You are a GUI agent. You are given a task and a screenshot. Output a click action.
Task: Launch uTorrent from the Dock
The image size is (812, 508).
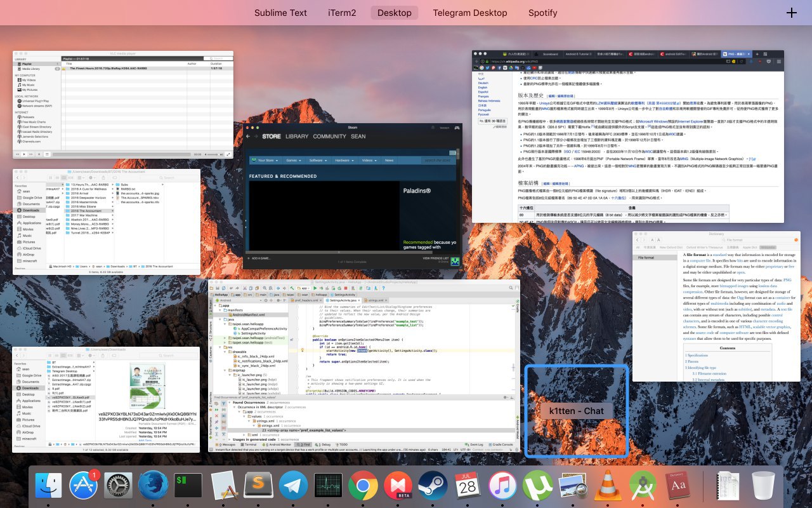point(538,486)
